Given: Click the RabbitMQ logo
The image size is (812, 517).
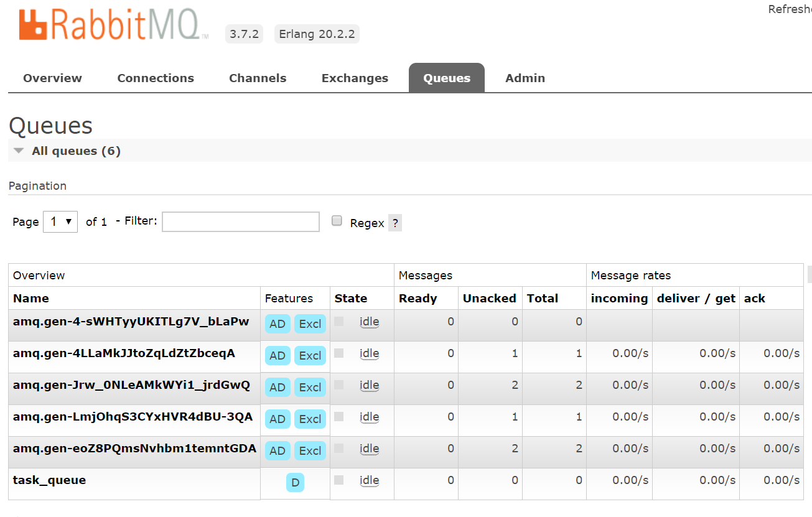Looking at the screenshot, I should [113, 24].
